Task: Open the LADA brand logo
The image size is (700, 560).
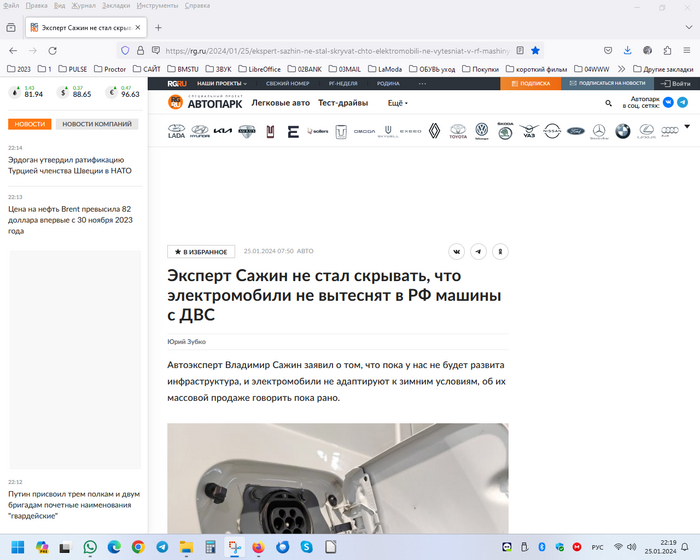Action: tap(176, 131)
